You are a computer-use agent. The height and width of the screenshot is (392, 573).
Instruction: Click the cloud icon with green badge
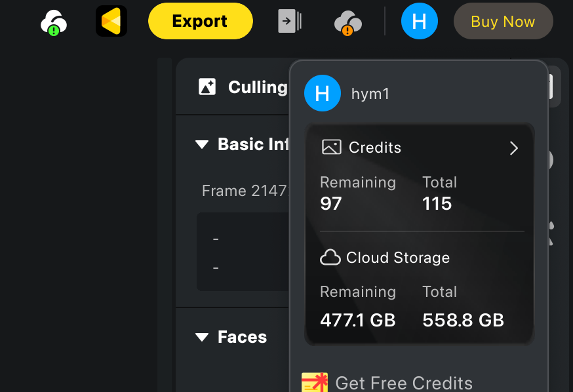[53, 23]
